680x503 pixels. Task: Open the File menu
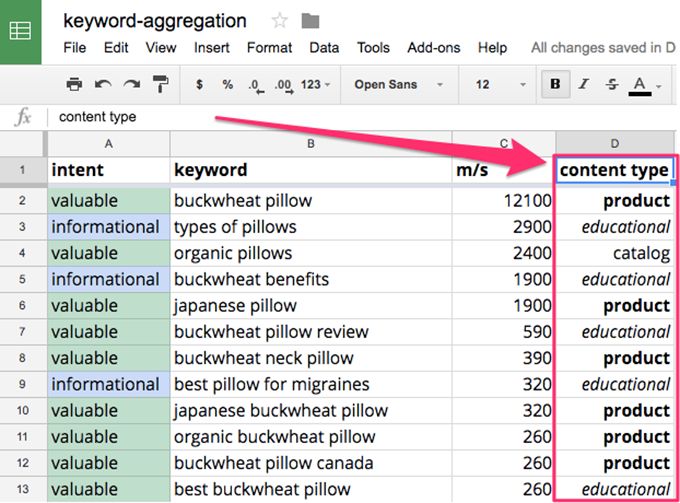(x=75, y=47)
